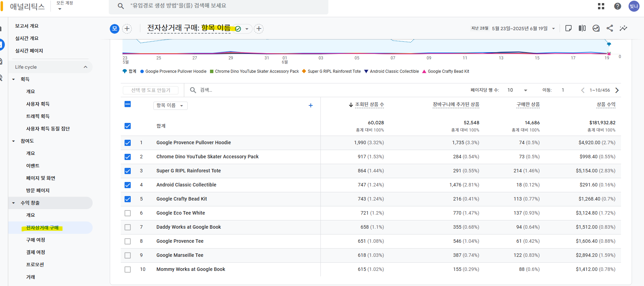Open the help question mark icon
The height and width of the screenshot is (286, 644).
click(x=618, y=6)
